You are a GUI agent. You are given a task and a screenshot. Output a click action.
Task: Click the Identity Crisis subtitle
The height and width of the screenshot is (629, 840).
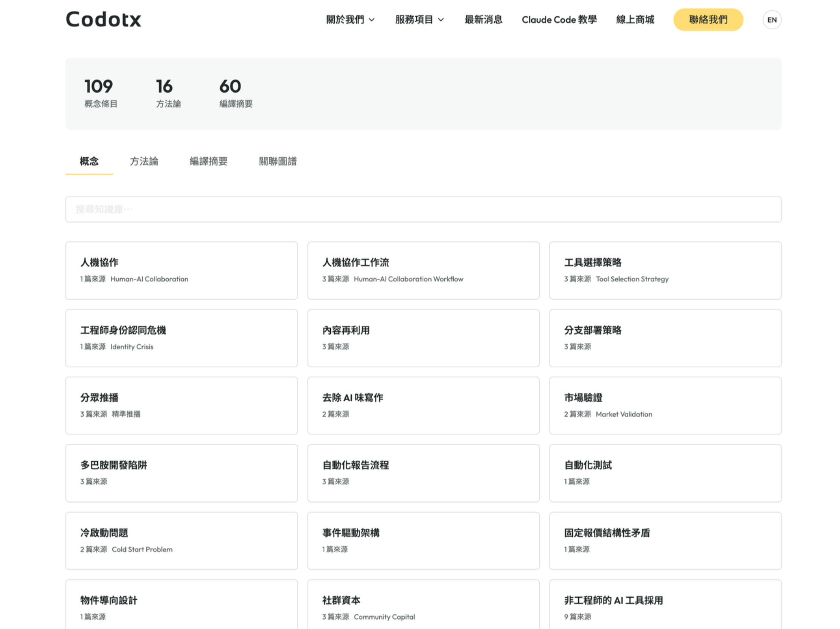click(x=132, y=347)
